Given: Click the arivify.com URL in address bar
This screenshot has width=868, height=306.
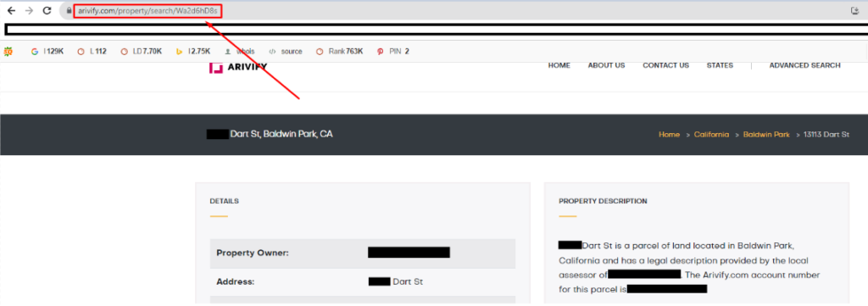Looking at the screenshot, I should tap(147, 10).
